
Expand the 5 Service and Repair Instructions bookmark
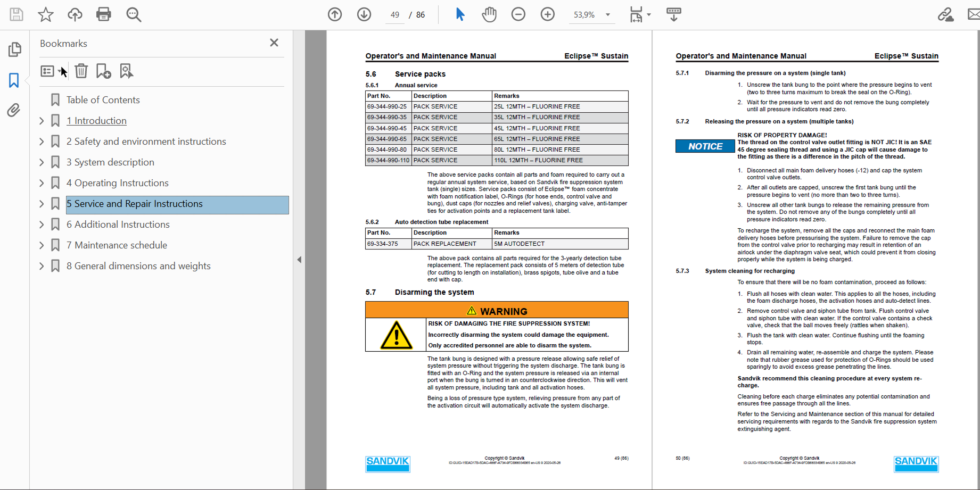click(x=42, y=204)
